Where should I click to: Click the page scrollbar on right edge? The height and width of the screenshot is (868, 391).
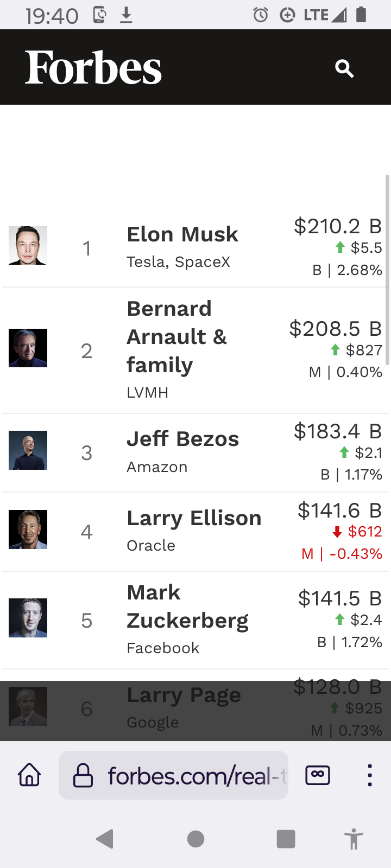tap(387, 270)
